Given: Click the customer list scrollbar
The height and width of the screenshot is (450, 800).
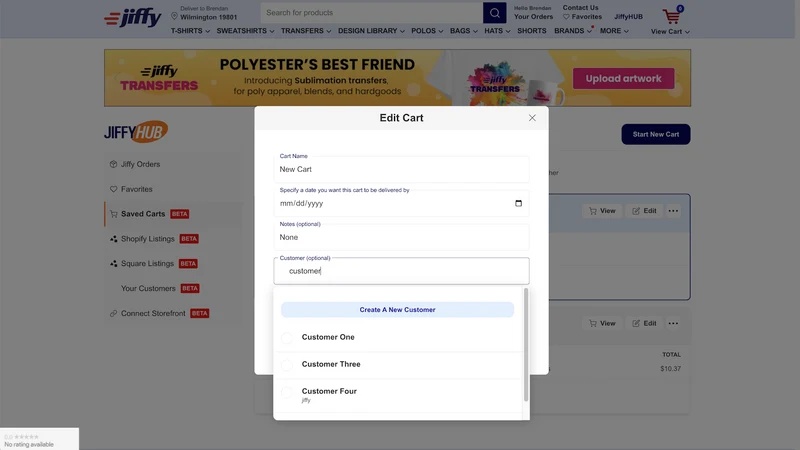Looking at the screenshot, I should coord(526,345).
